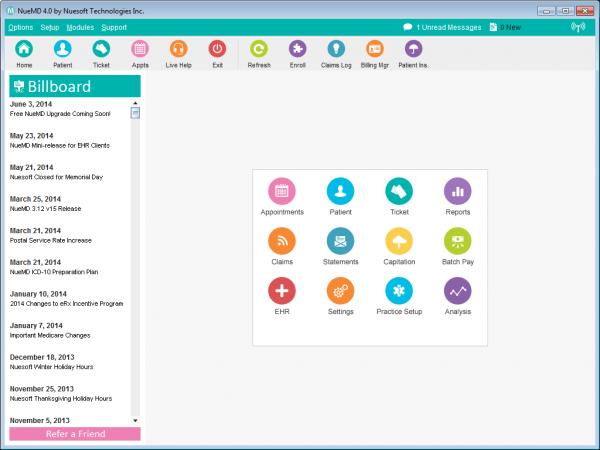Image resolution: width=600 pixels, height=450 pixels.
Task: Open 'Free NueMD Upgrade Coming Soon!' post
Action: pos(60,114)
